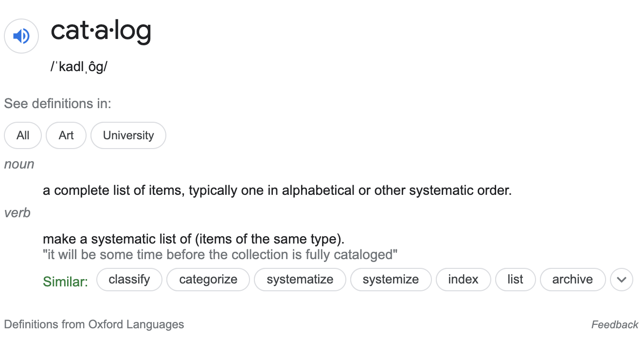Click the list synonym chip
This screenshot has width=644, height=339.
[515, 280]
